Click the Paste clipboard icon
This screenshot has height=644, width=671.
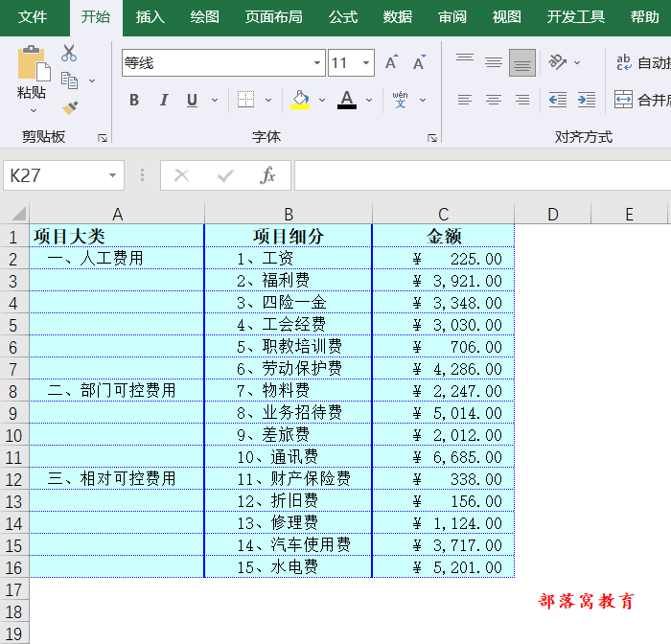click(34, 63)
